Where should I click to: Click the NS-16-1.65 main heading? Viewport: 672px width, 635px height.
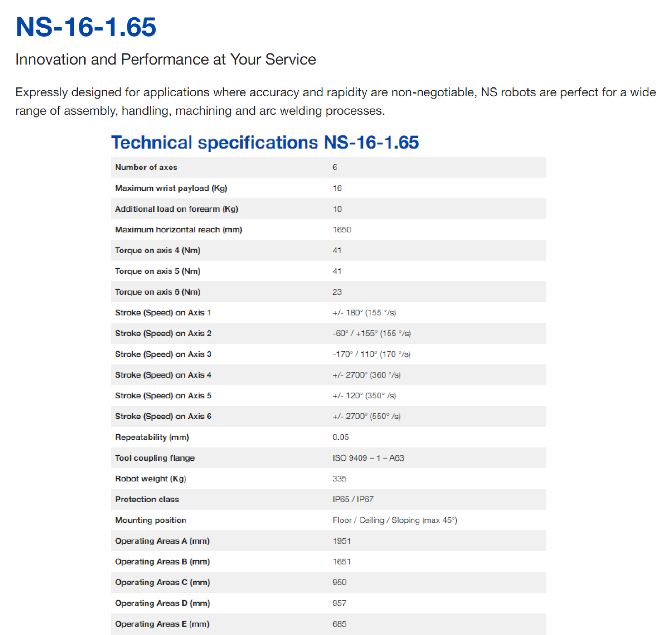pos(86,27)
